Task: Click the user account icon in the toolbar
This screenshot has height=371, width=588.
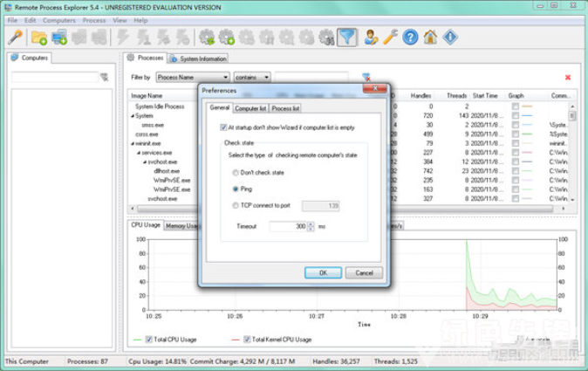Action: pos(371,38)
